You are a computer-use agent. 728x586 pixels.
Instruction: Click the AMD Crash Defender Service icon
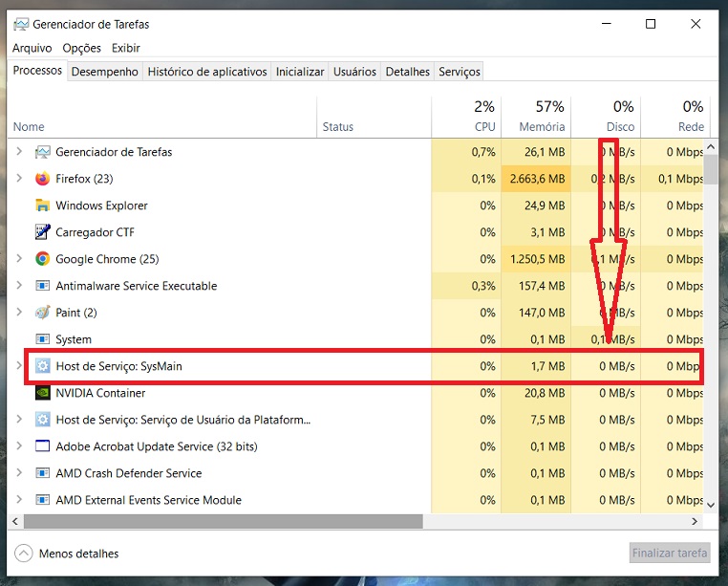pos(43,473)
